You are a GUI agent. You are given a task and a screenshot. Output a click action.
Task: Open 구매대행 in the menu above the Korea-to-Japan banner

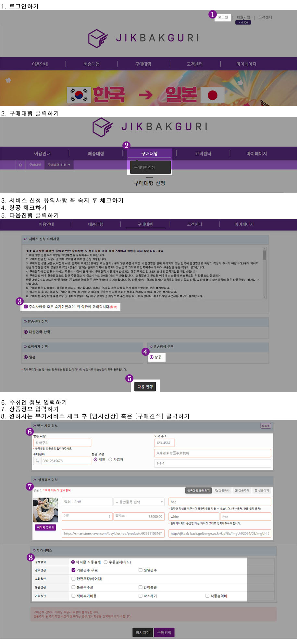143,64
